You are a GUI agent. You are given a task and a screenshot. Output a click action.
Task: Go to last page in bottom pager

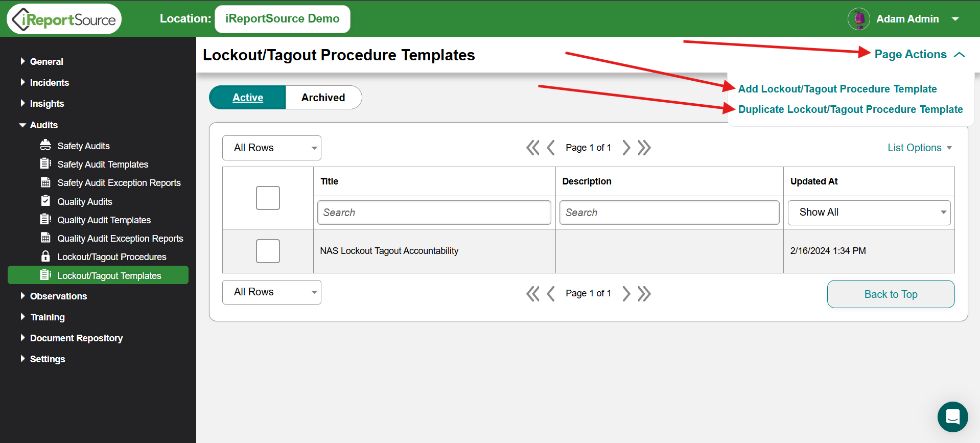coord(644,293)
